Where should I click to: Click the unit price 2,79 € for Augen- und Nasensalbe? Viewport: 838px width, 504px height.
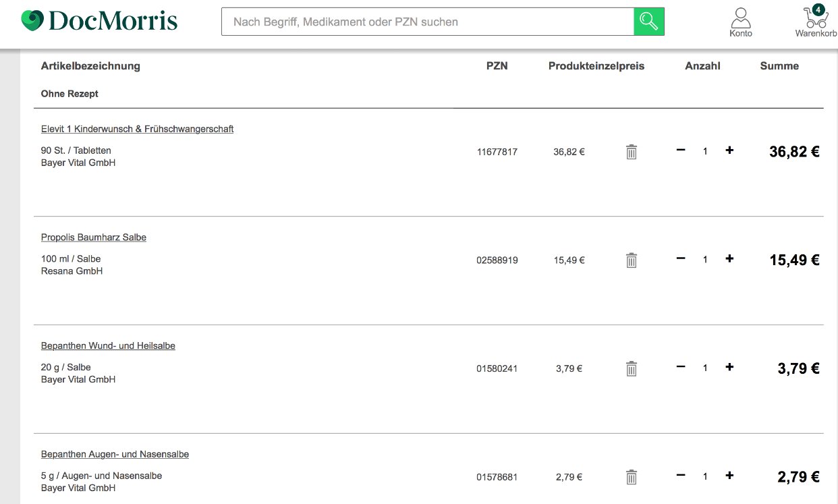[x=569, y=477]
